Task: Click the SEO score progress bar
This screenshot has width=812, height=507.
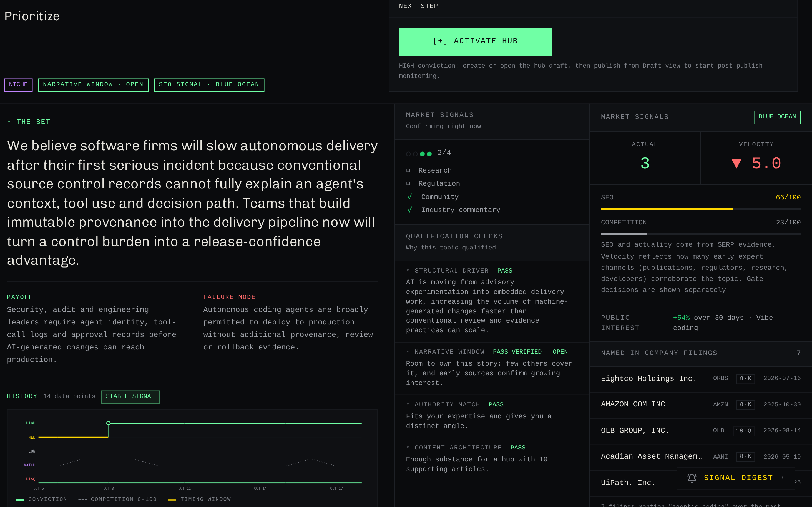Action: click(x=701, y=209)
